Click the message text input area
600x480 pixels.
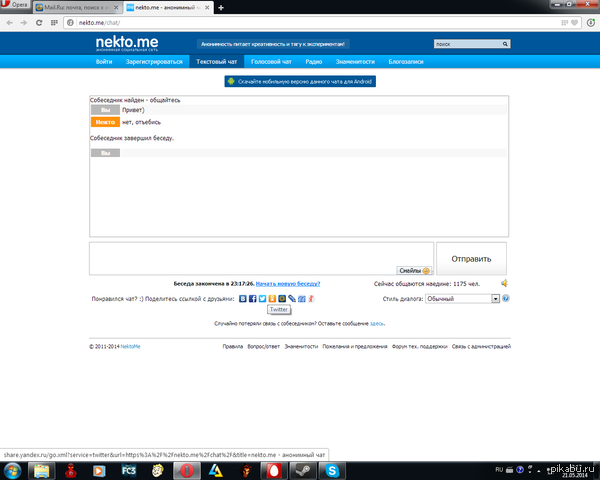tap(260, 256)
